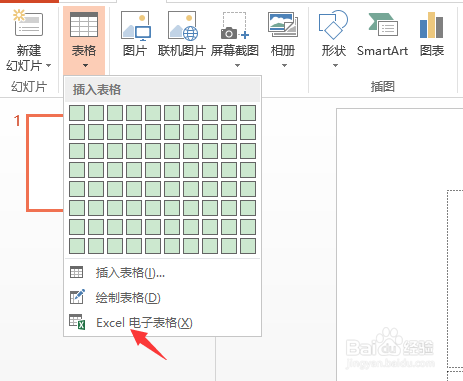The width and height of the screenshot is (463, 381).
Task: Click the pencil draw-table icon beside 绘制表格(D)
Action: [x=77, y=297]
